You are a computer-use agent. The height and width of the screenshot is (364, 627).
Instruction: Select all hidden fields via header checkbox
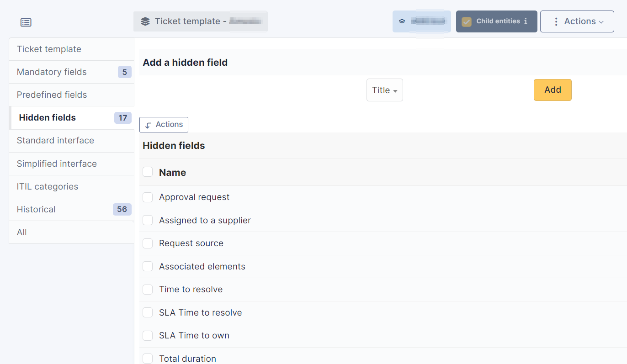pyautogui.click(x=148, y=172)
